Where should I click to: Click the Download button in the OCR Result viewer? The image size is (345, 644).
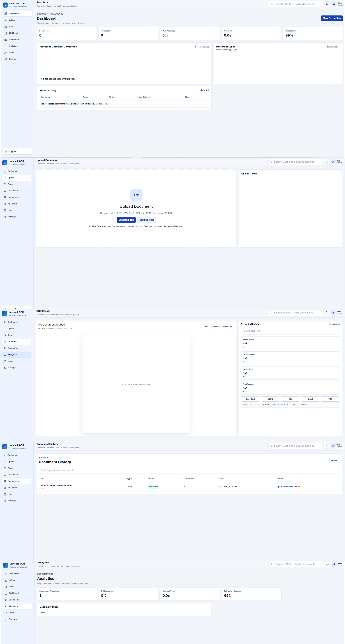228,326
